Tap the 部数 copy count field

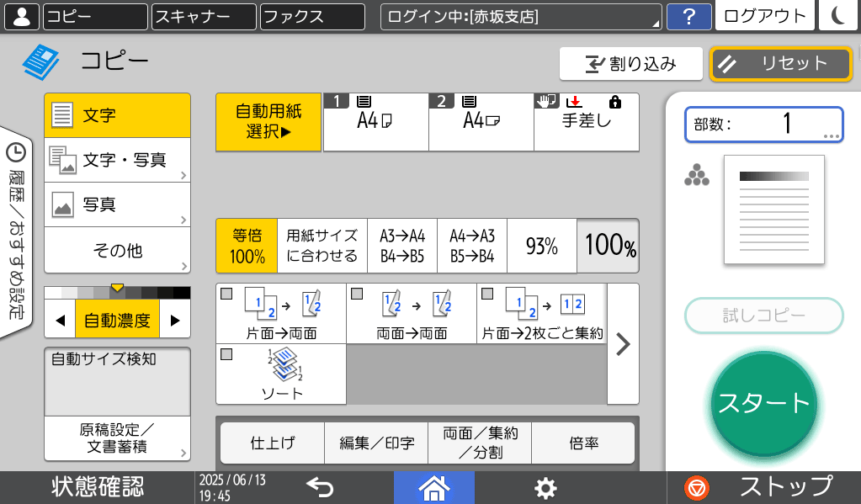point(763,124)
